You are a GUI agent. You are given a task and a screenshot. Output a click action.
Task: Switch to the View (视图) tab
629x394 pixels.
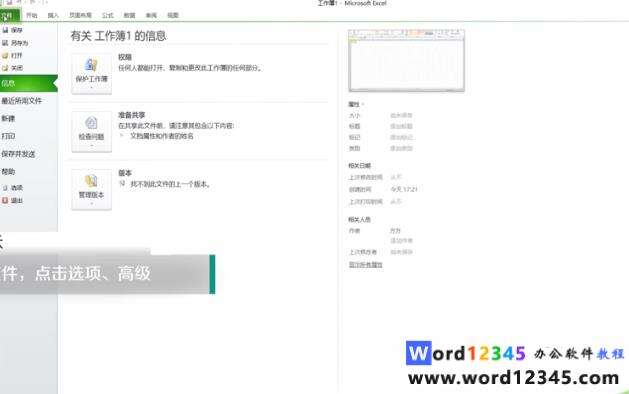tap(172, 15)
